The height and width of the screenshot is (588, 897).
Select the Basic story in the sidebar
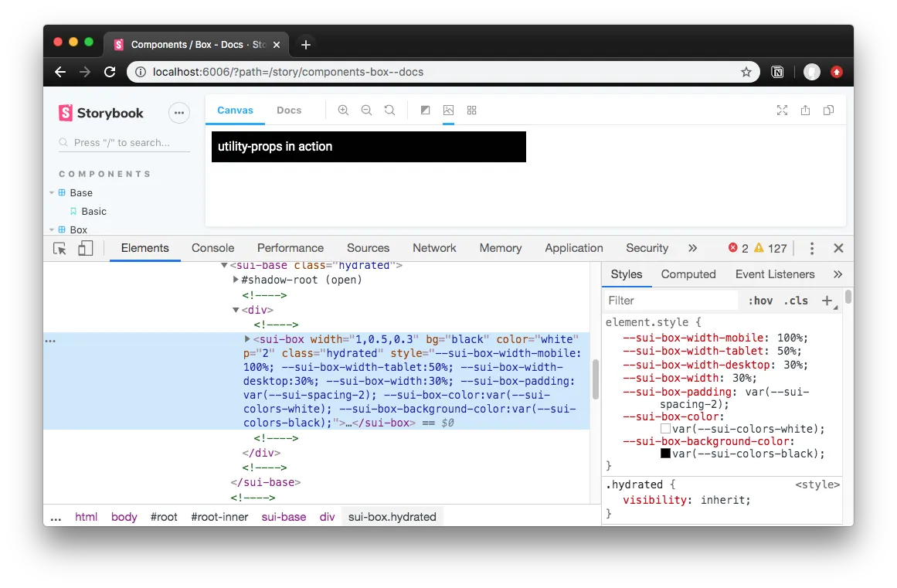pyautogui.click(x=96, y=211)
